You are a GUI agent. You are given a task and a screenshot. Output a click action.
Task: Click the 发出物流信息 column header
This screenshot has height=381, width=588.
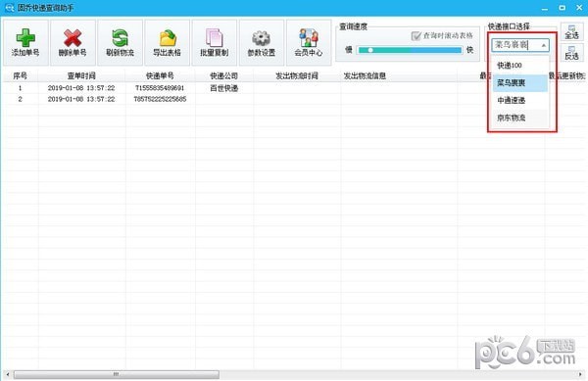pyautogui.click(x=399, y=75)
